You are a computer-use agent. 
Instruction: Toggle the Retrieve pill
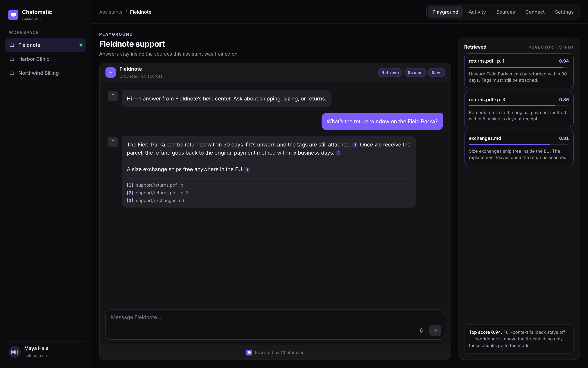390,72
